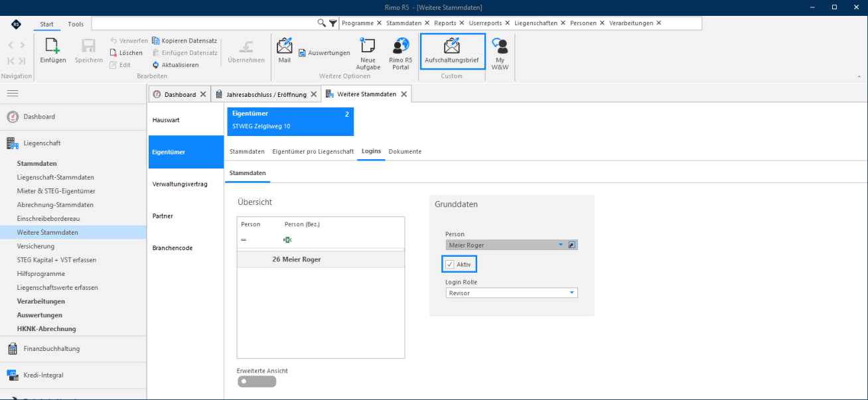Open the Dokumente tab

pos(405,151)
